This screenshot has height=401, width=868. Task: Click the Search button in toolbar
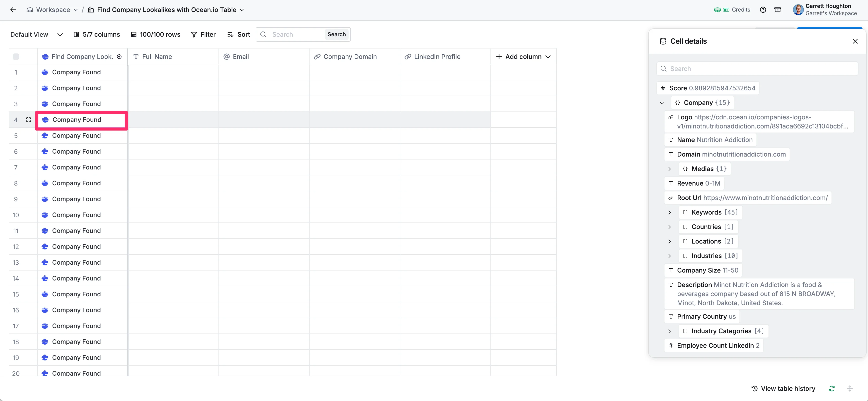[x=336, y=34]
